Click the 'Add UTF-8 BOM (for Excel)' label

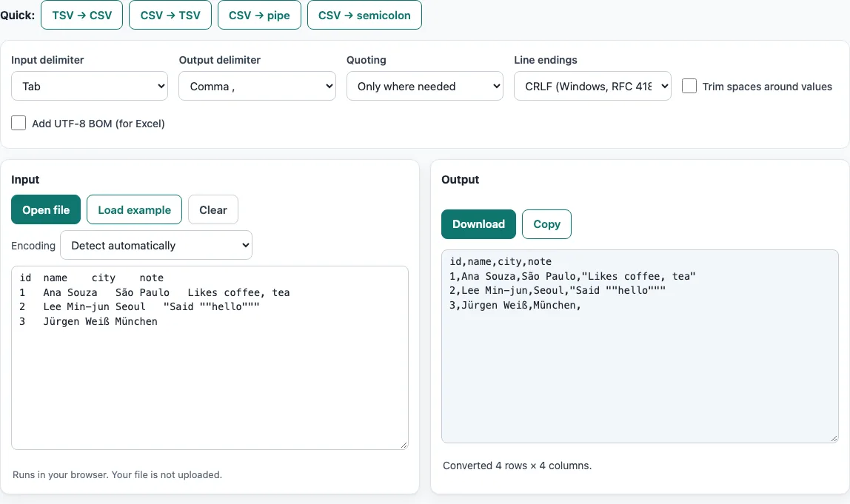coord(98,124)
